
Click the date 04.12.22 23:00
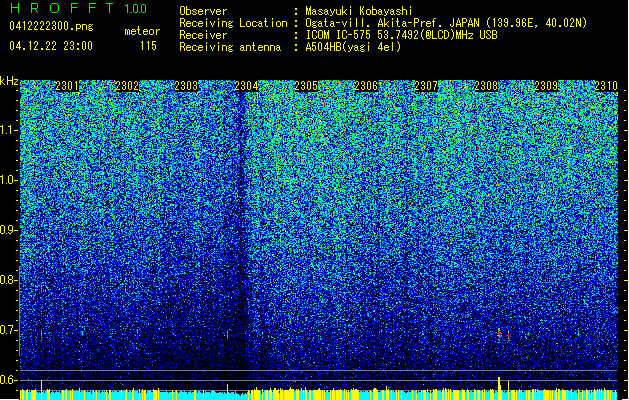click(51, 46)
